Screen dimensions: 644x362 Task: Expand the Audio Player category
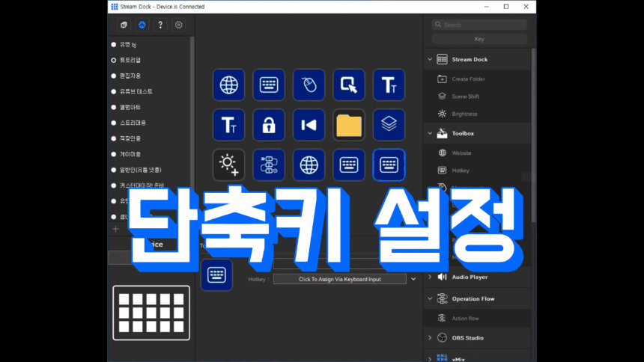tap(430, 277)
